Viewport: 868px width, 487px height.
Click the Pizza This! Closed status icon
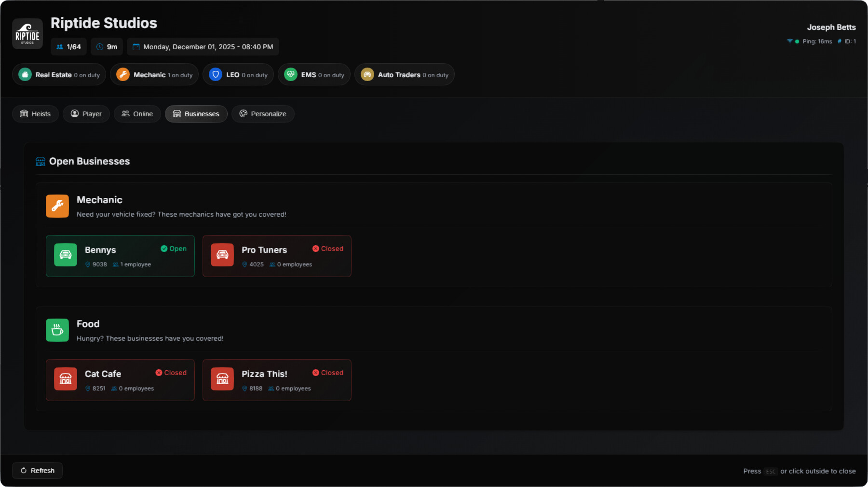[316, 373]
